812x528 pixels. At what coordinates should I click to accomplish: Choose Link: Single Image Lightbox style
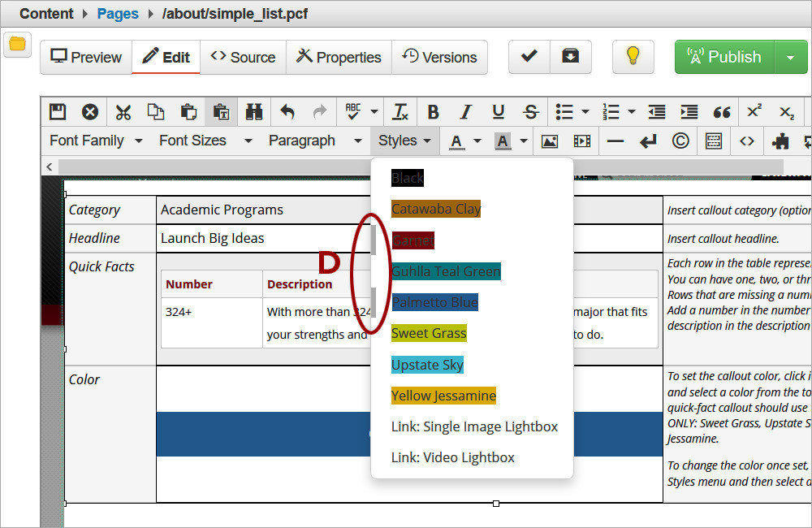[x=474, y=426]
